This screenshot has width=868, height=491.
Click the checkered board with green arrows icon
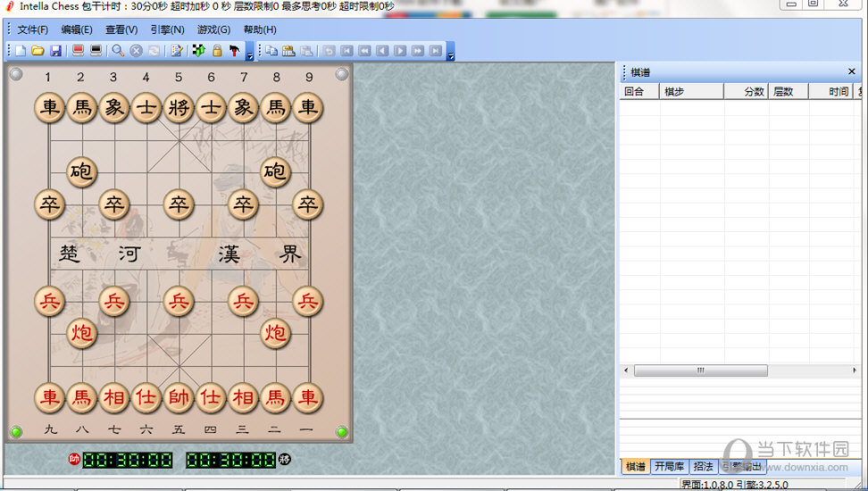(x=199, y=51)
